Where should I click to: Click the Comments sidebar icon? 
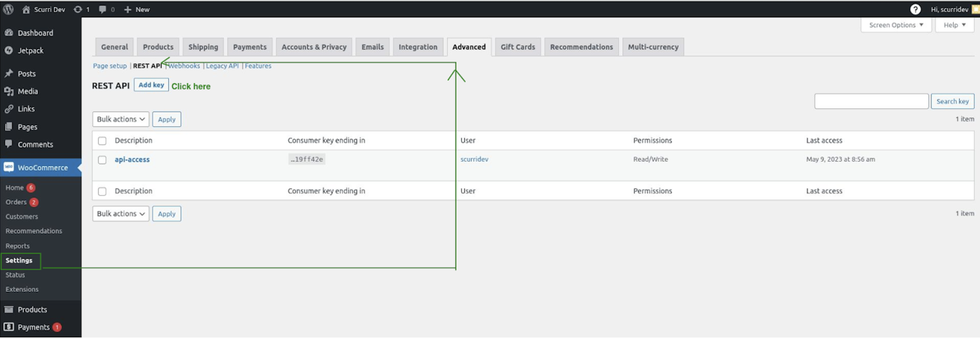pos(9,144)
